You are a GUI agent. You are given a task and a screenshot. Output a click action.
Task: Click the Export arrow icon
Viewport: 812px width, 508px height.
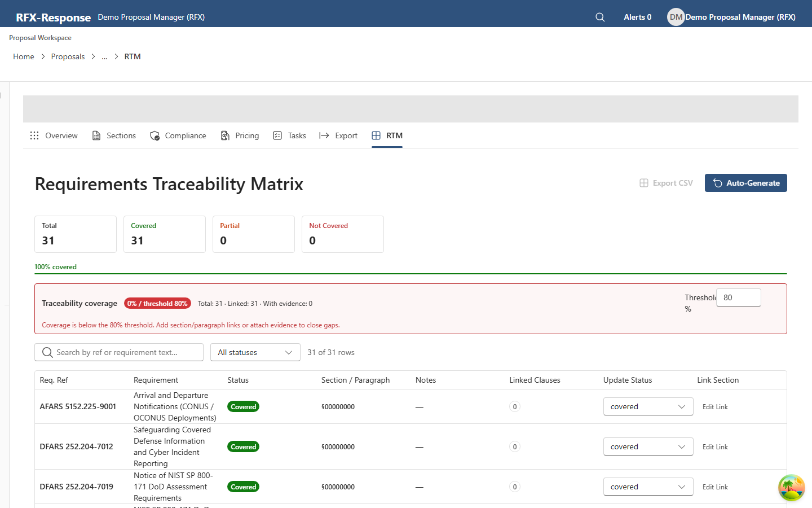click(324, 135)
